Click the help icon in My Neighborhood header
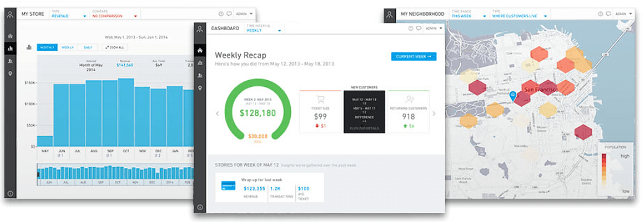 [x=600, y=14]
